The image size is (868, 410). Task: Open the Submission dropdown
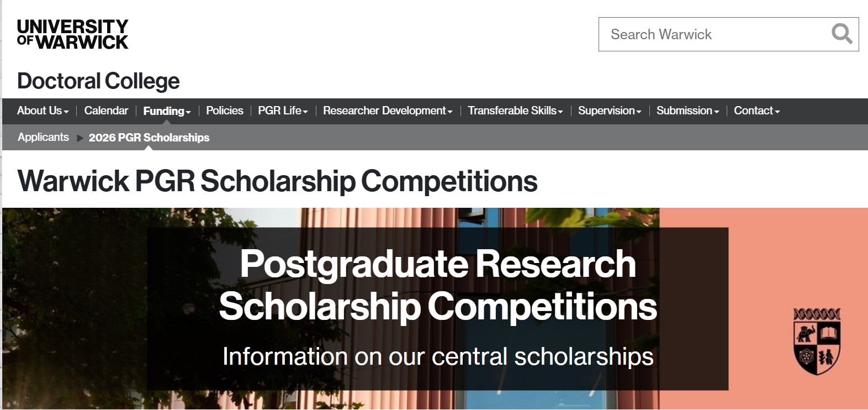pos(686,111)
